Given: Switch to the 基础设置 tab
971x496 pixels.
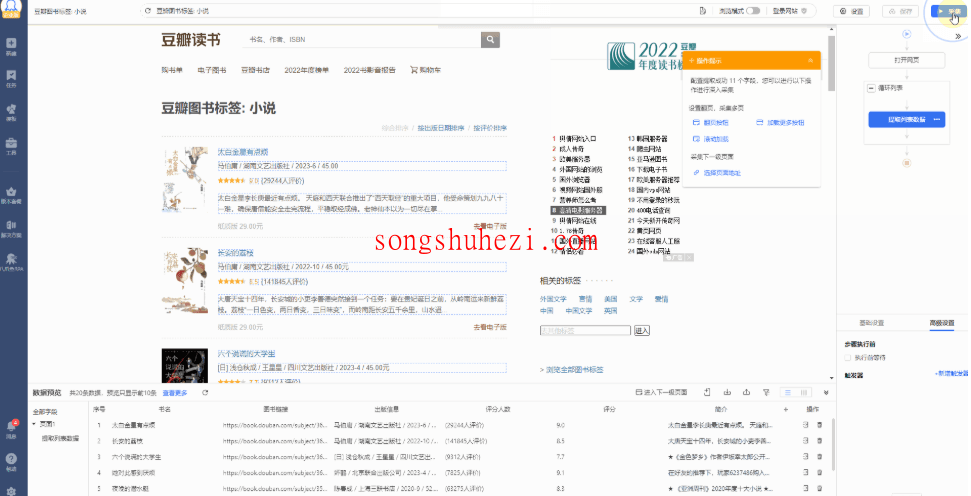Looking at the screenshot, I should 871,323.
